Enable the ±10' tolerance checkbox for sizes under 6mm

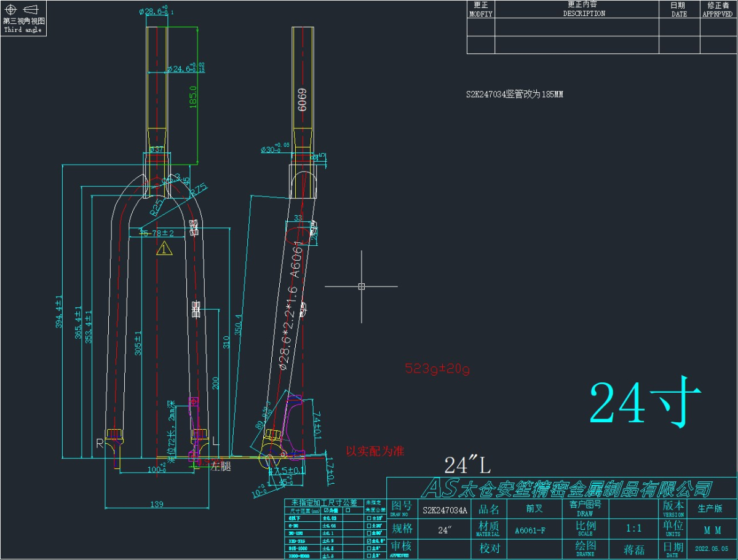369,518
